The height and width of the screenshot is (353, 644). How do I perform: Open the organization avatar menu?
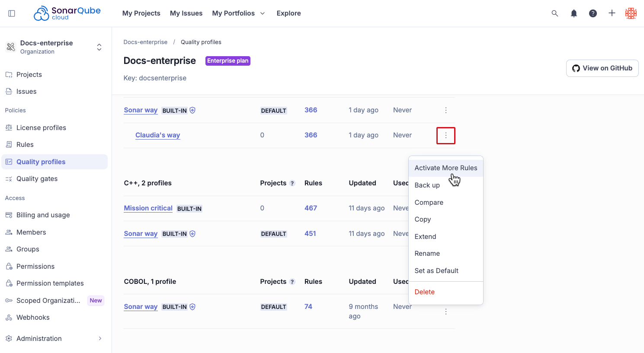[631, 13]
